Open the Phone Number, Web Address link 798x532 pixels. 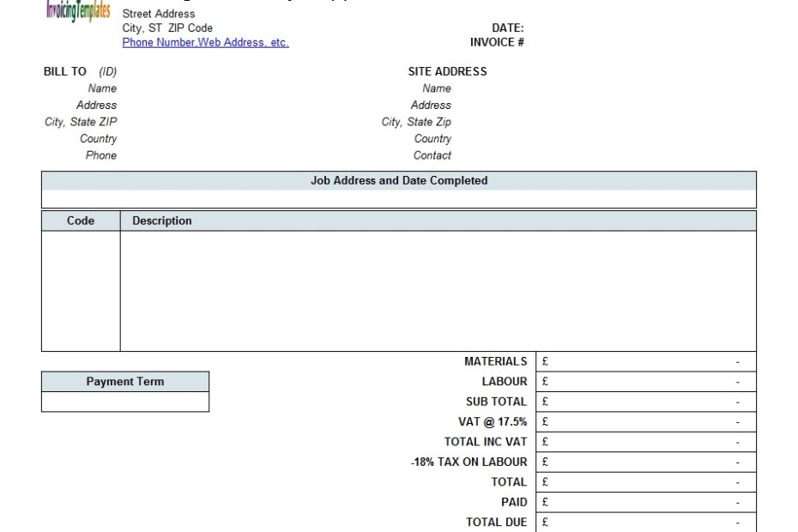pyautogui.click(x=205, y=42)
